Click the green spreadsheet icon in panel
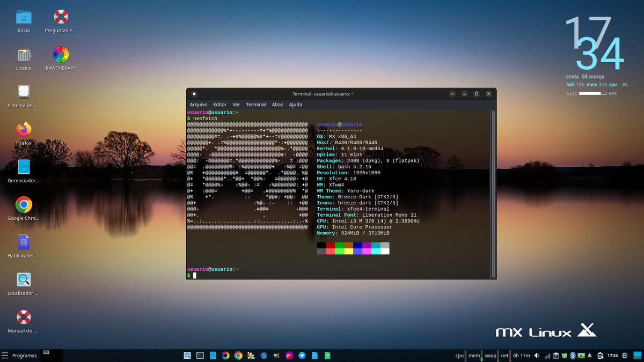 coord(327,356)
